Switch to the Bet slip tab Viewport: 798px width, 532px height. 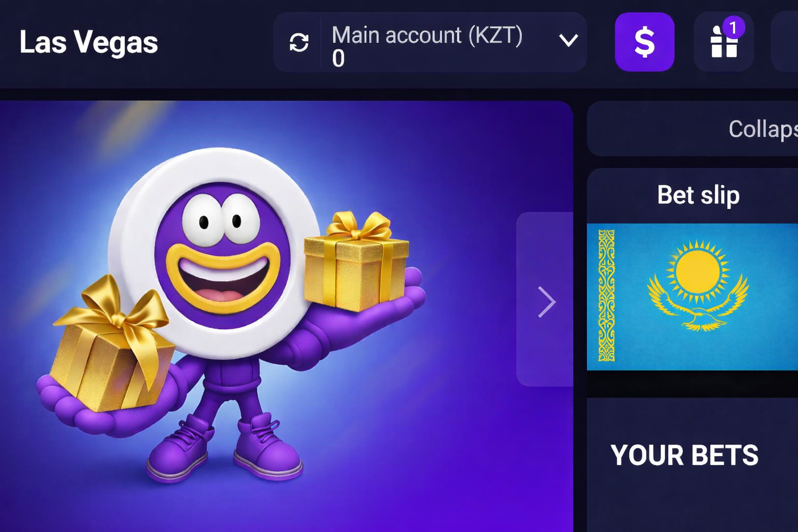click(x=698, y=196)
